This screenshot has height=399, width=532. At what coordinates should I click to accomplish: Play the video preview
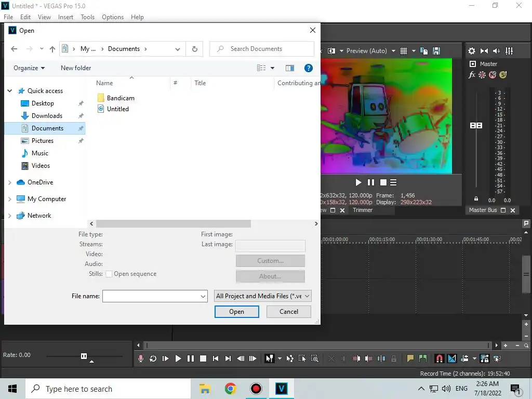[x=358, y=182]
